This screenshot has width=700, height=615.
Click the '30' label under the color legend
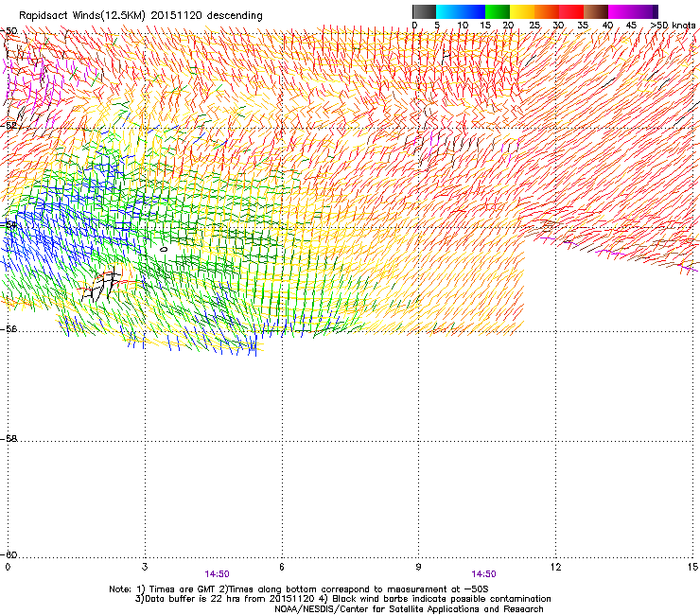[558, 26]
